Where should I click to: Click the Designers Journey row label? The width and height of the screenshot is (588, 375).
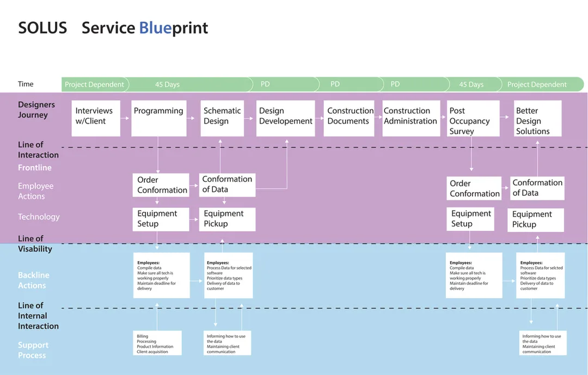[x=36, y=109]
